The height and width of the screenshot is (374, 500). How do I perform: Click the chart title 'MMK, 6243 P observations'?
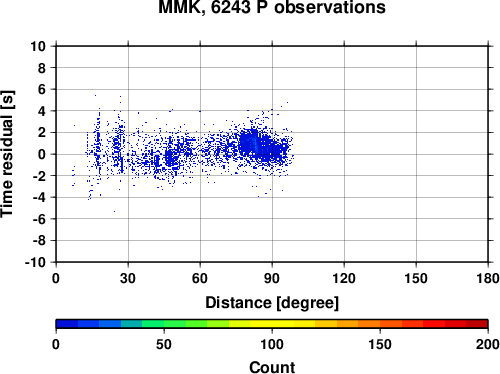[272, 7]
